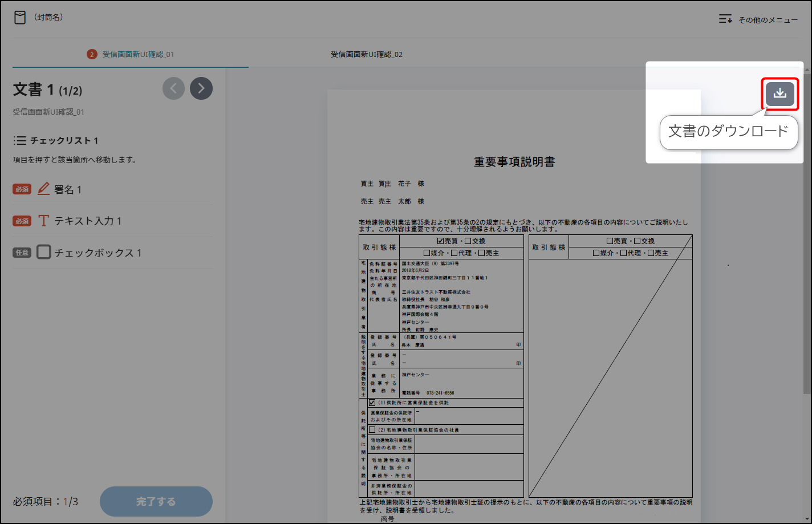This screenshot has height=524, width=812.
Task: Click the vertical scrollbar on the right
Action: [807, 228]
